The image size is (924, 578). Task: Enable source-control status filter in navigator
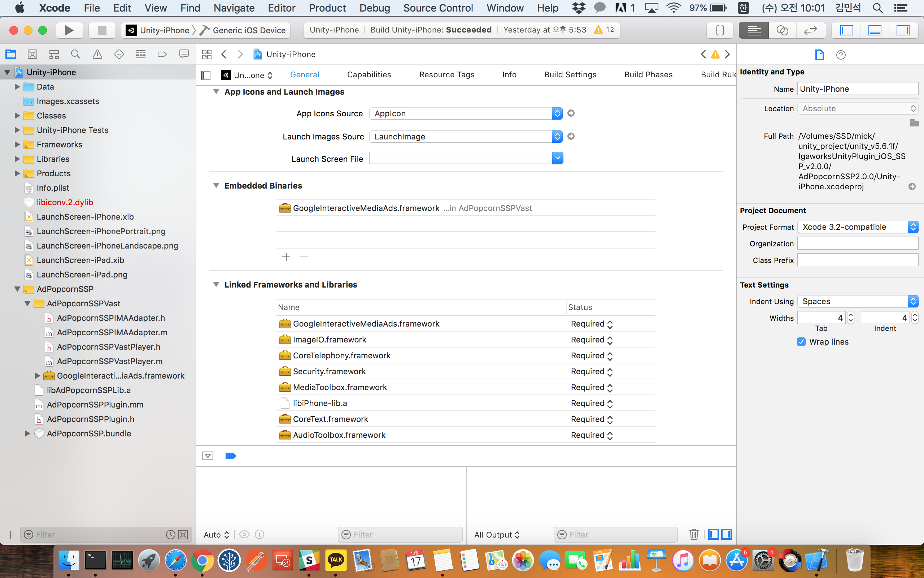(183, 534)
